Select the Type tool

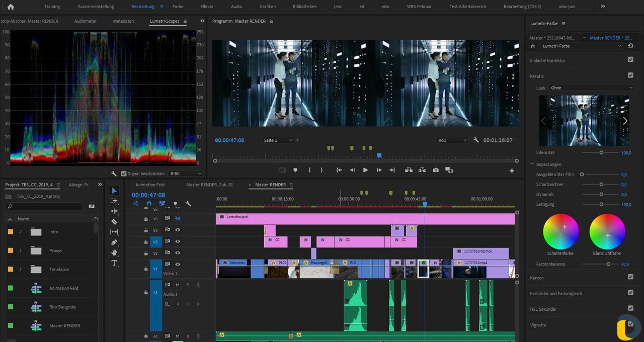point(114,263)
